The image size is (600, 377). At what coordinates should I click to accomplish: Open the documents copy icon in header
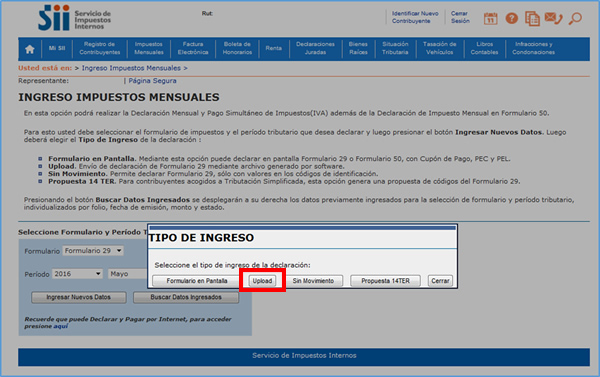532,18
